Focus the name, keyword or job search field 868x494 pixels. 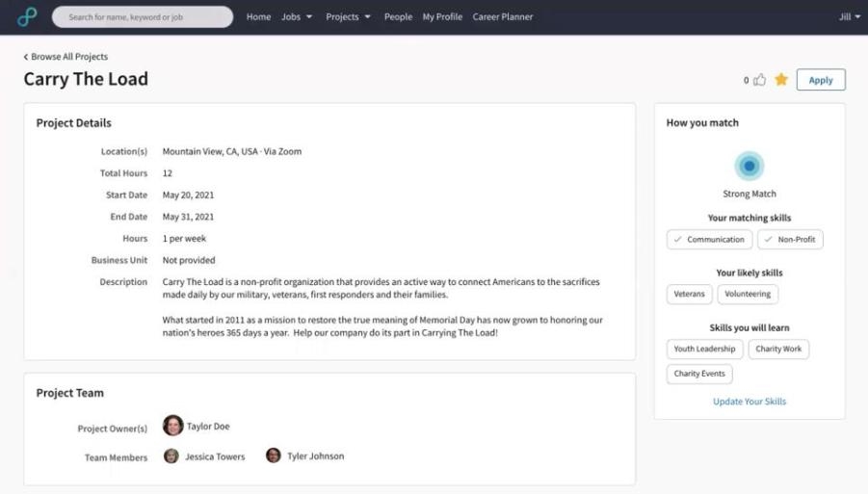[143, 17]
